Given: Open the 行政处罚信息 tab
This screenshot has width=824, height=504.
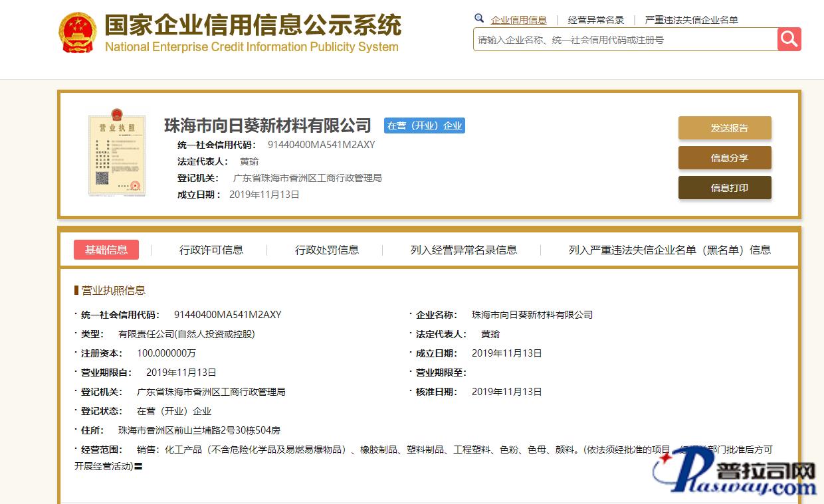Looking at the screenshot, I should (x=327, y=250).
